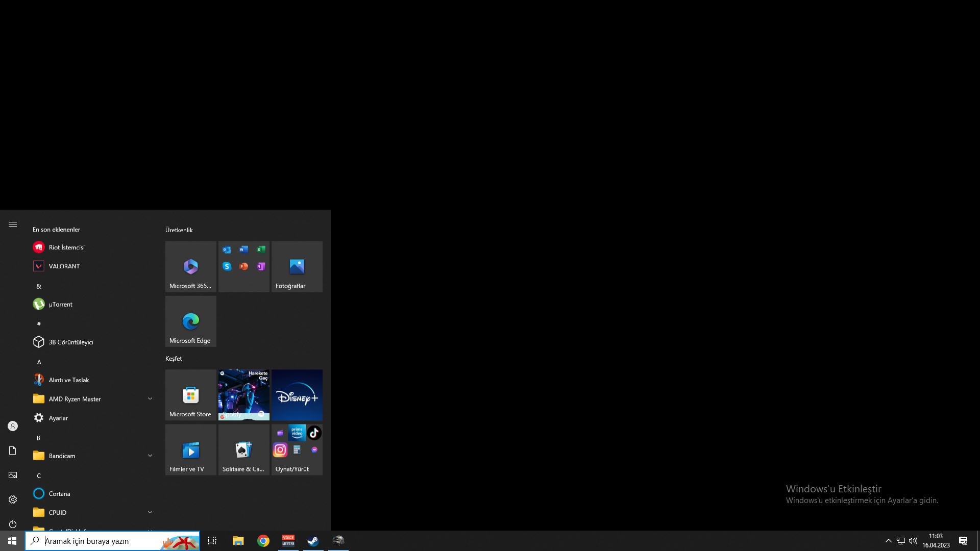
Task: Open Ayarlar from the app list
Action: point(92,418)
